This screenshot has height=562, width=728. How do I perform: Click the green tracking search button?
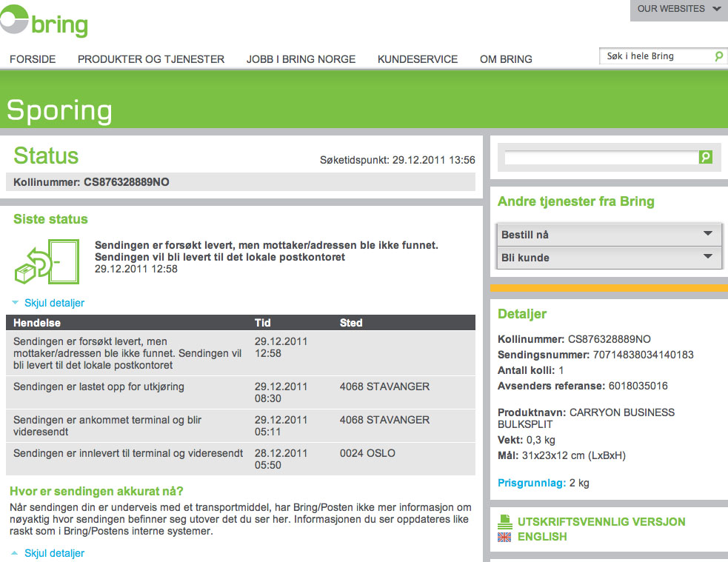coord(705,157)
